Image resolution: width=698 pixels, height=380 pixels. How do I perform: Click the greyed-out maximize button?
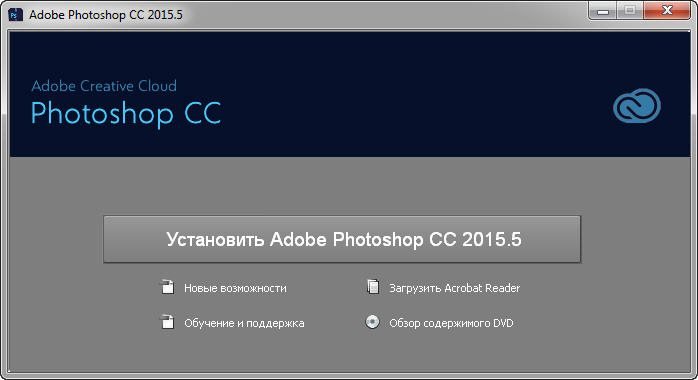629,11
